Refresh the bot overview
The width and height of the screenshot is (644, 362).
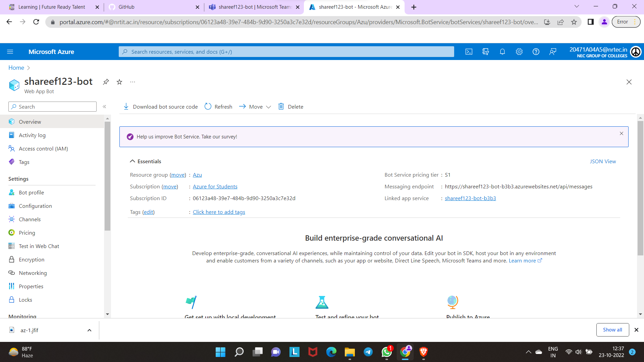pos(218,107)
